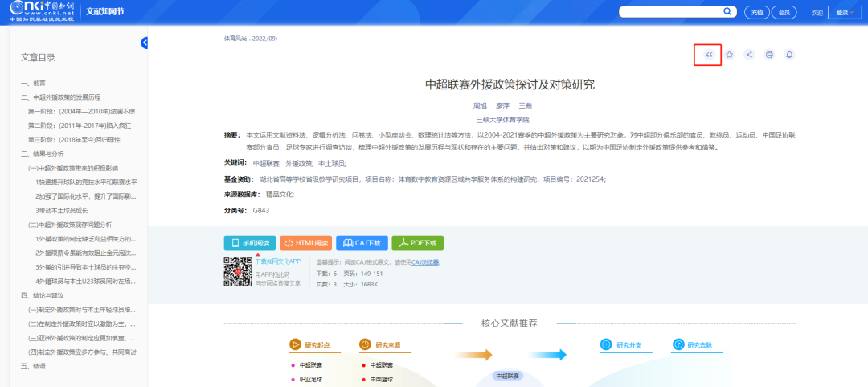
Task: Select (一)制定外援政策时与本土年轻球员 entry
Action: coord(82,310)
